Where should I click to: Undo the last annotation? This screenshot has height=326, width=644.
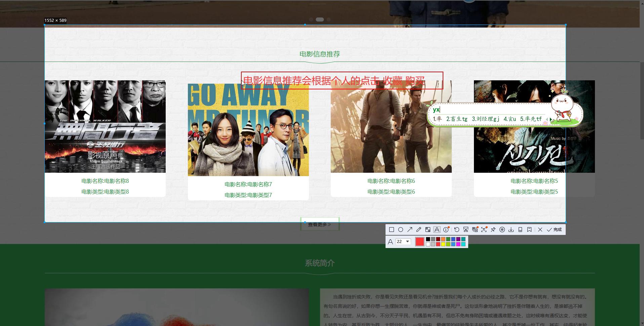tap(456, 230)
